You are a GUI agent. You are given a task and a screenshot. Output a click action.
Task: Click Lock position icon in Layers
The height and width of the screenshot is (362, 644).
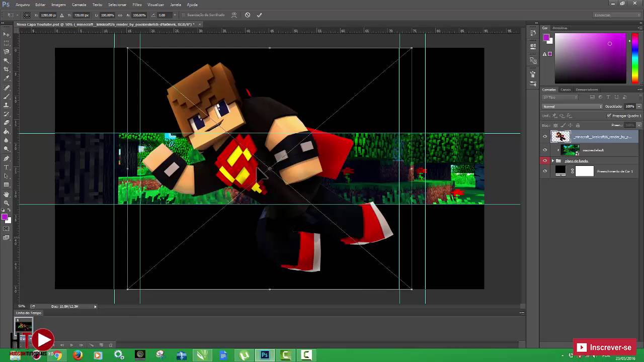click(x=570, y=125)
